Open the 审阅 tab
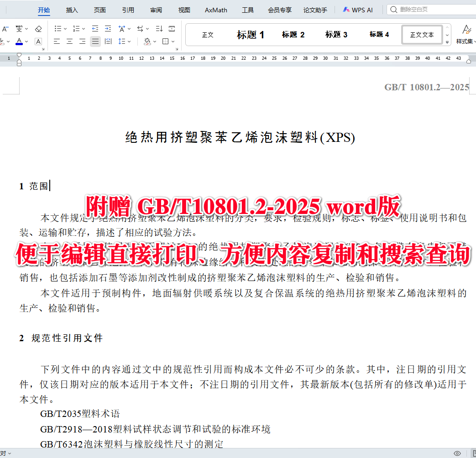Image resolution: width=476 pixels, height=458 pixels. click(156, 10)
